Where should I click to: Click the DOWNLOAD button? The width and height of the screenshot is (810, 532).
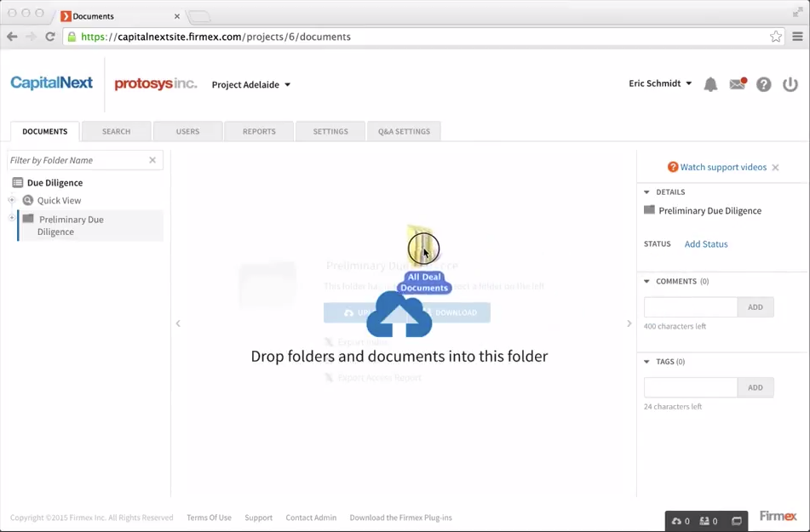click(450, 312)
